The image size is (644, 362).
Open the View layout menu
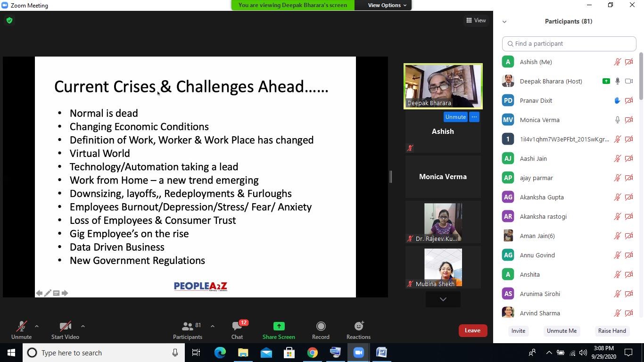(476, 20)
